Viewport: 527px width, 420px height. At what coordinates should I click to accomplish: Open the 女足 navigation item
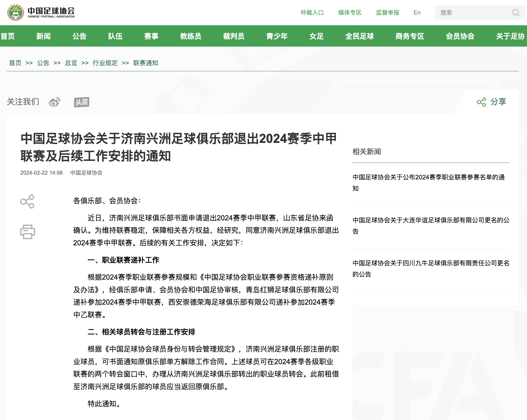(316, 36)
